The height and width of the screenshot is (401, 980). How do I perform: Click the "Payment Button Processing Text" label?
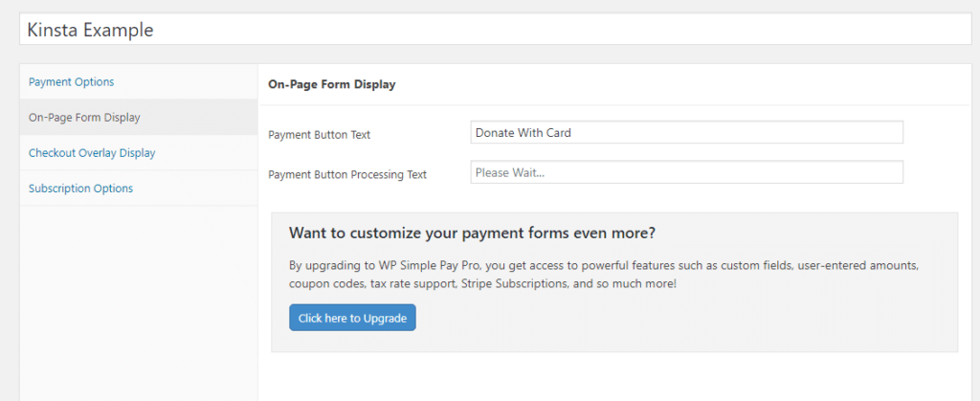tap(347, 174)
